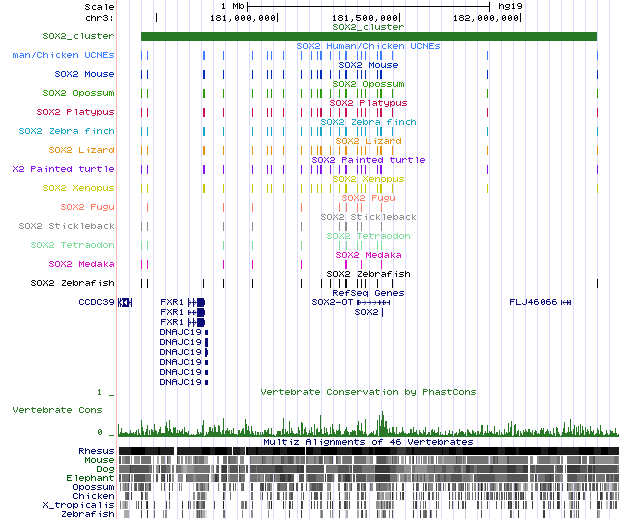Select the Elephant alignment row label

point(93,478)
